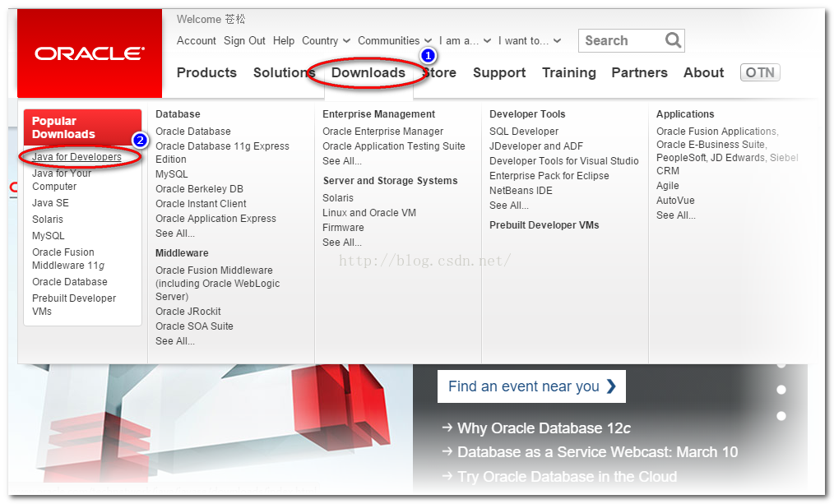Open the Solutions menu
This screenshot has height=504, width=834.
tap(284, 72)
